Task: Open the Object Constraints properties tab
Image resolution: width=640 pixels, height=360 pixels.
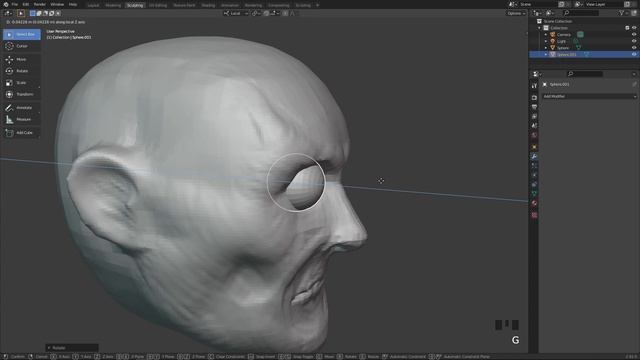Action: pyautogui.click(x=534, y=184)
